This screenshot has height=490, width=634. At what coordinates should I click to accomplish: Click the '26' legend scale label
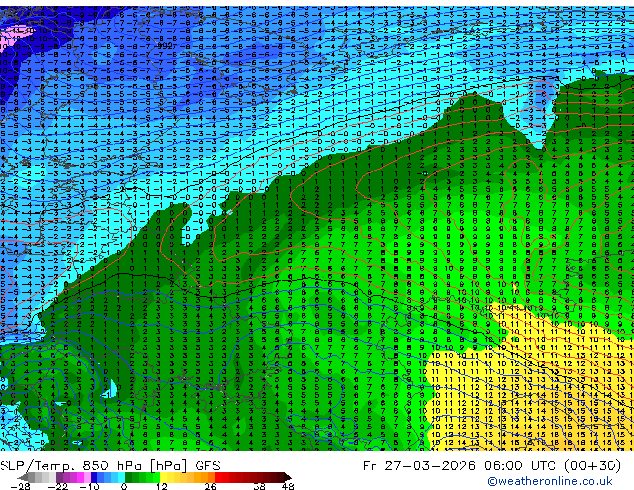[x=210, y=486]
